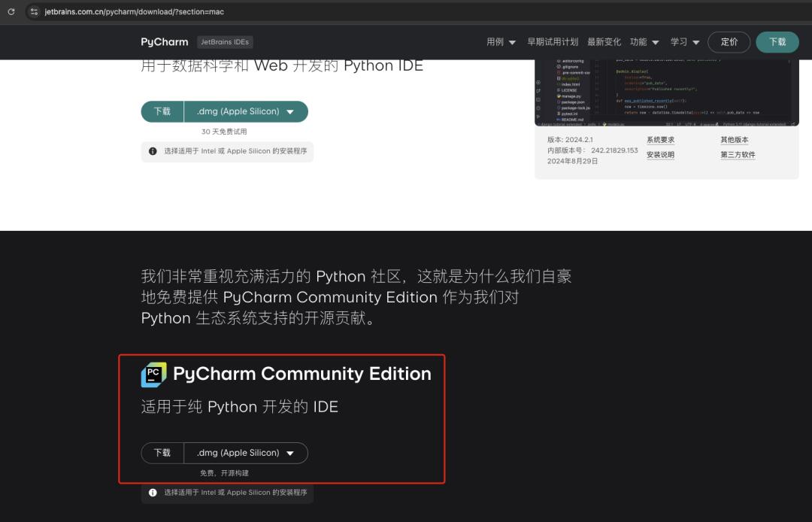Open the PyCharm IDE screenshot preview

click(666, 93)
